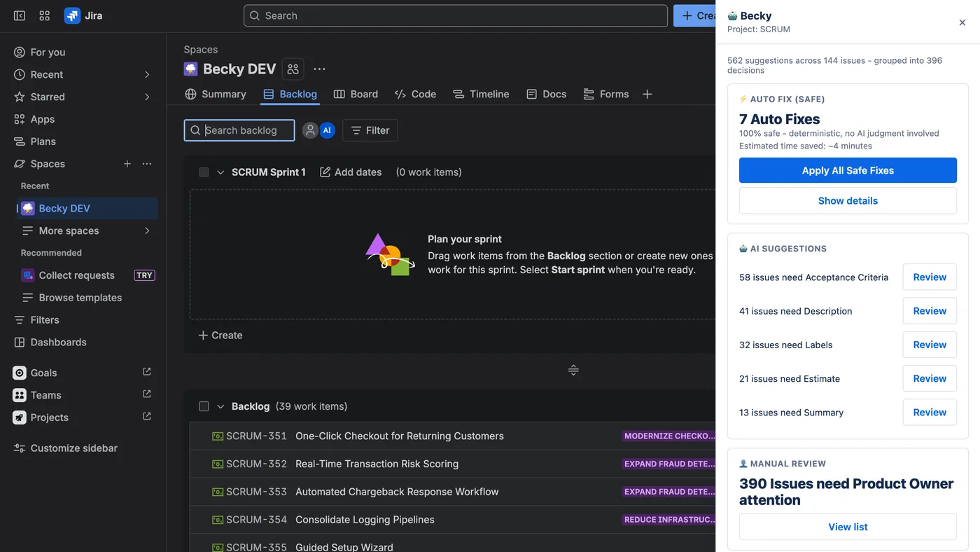
Task: Open the Forms tab
Action: pos(606,94)
